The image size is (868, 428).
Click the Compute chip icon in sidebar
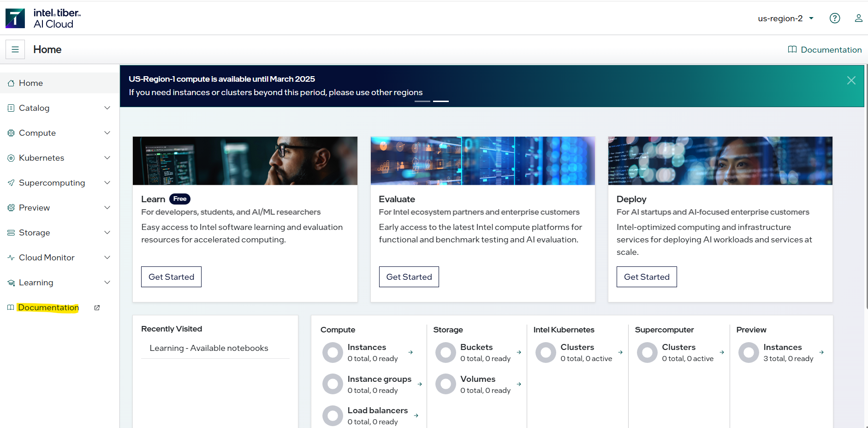(x=11, y=133)
